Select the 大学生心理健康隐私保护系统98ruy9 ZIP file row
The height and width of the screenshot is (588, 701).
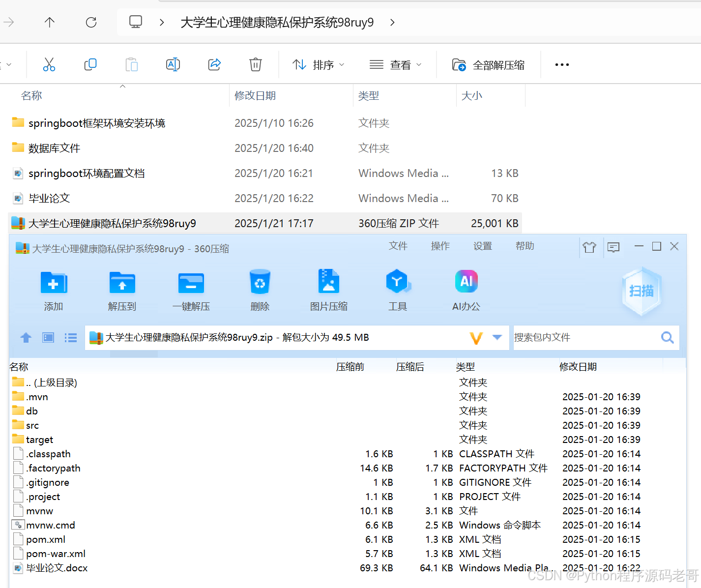(x=265, y=223)
